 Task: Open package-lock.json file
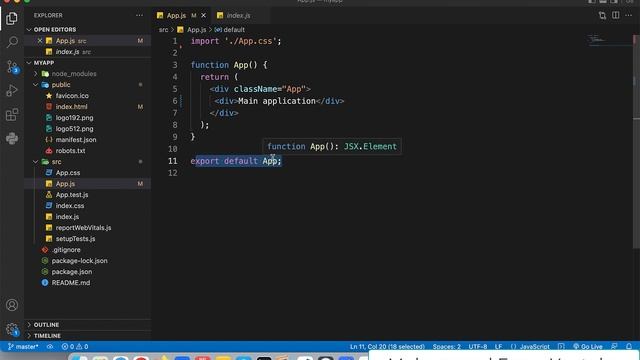[80, 261]
